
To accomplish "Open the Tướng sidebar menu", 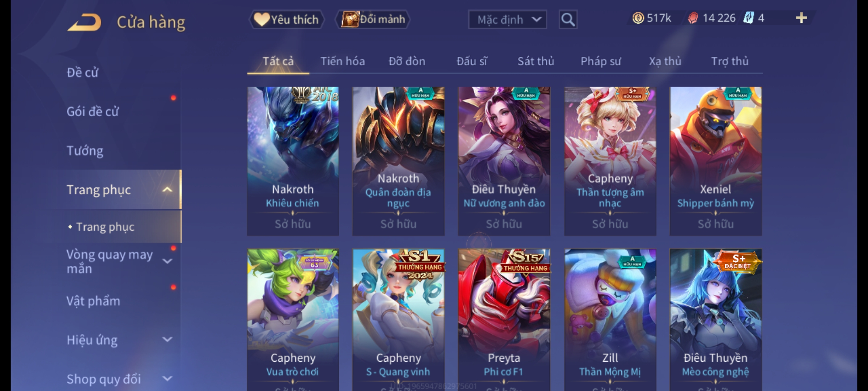I will (85, 151).
